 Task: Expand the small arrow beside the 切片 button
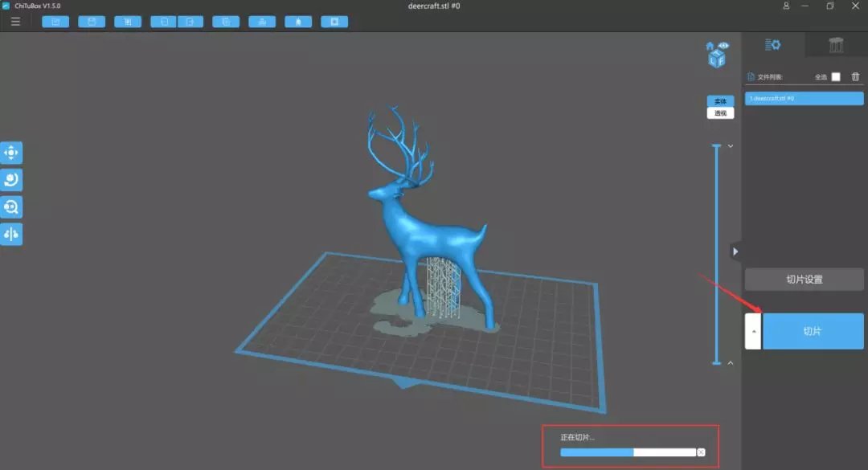(753, 331)
